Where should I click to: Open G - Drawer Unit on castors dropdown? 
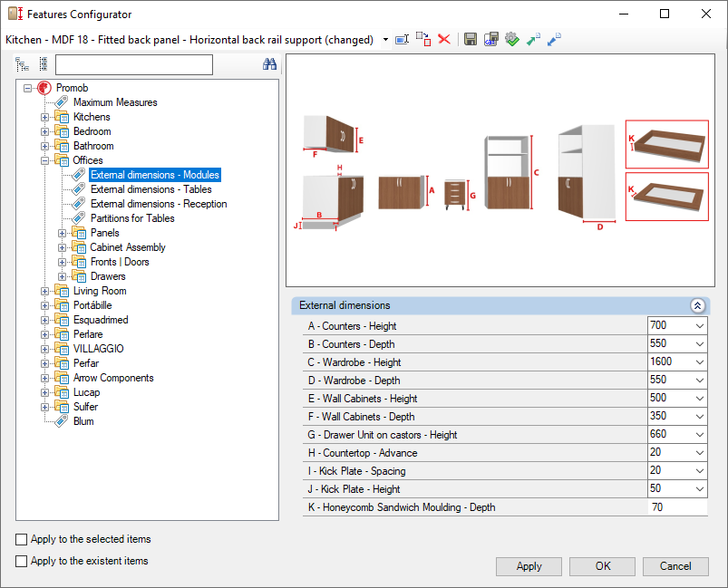[x=700, y=434]
